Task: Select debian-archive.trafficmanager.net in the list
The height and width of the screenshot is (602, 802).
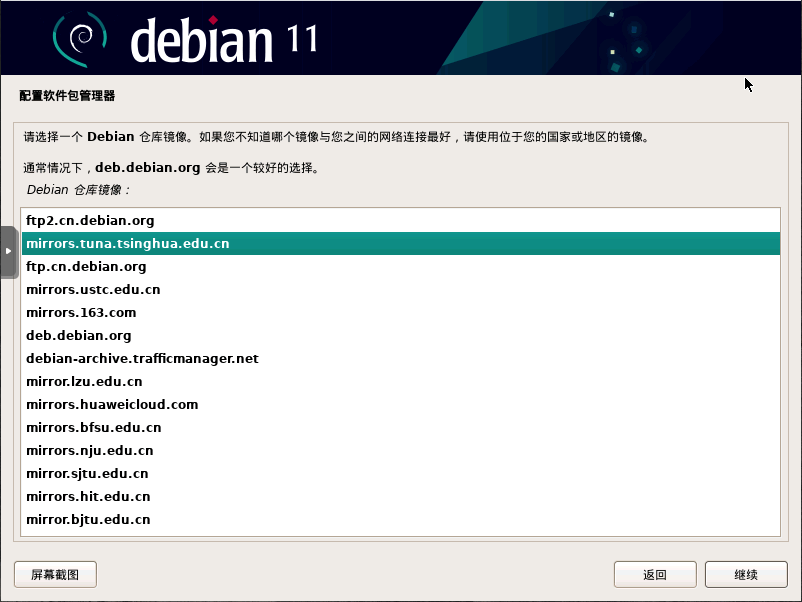Action: (401, 359)
